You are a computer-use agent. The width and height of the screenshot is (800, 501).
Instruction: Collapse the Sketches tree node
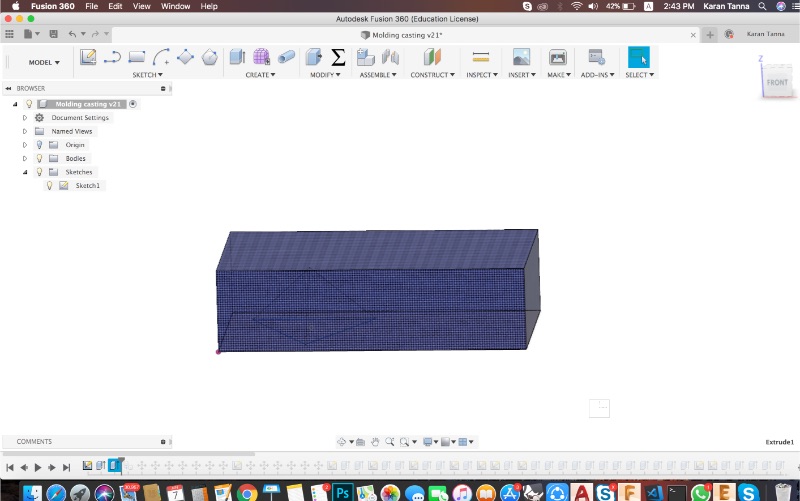point(24,172)
